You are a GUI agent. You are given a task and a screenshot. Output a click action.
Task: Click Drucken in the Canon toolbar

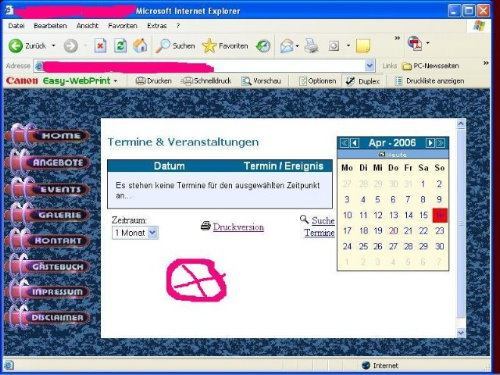point(154,81)
